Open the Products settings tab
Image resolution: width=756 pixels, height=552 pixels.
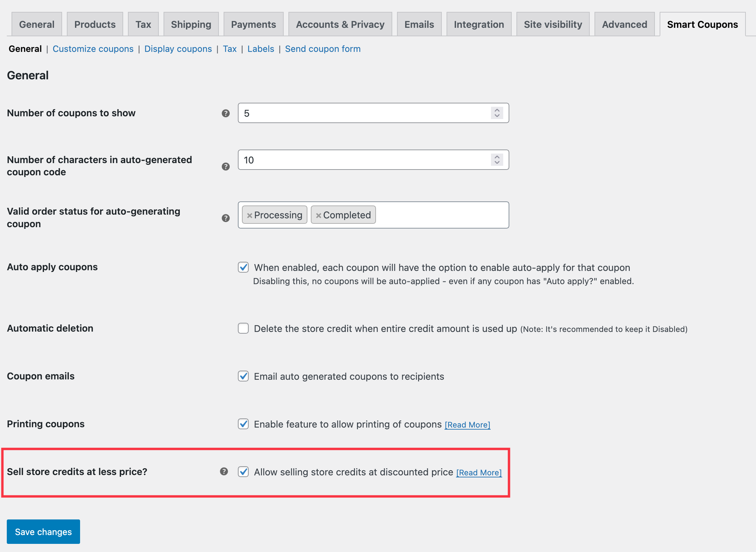[95, 24]
